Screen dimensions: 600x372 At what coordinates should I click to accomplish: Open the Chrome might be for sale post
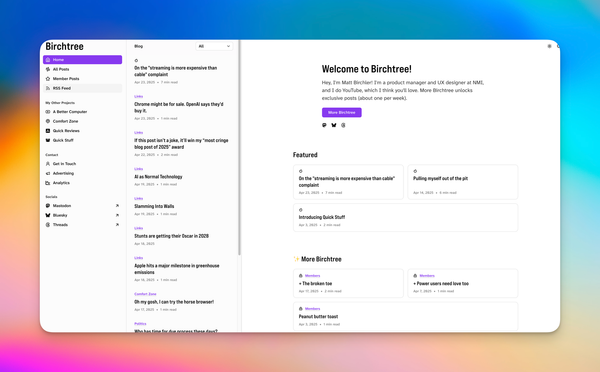(179, 107)
